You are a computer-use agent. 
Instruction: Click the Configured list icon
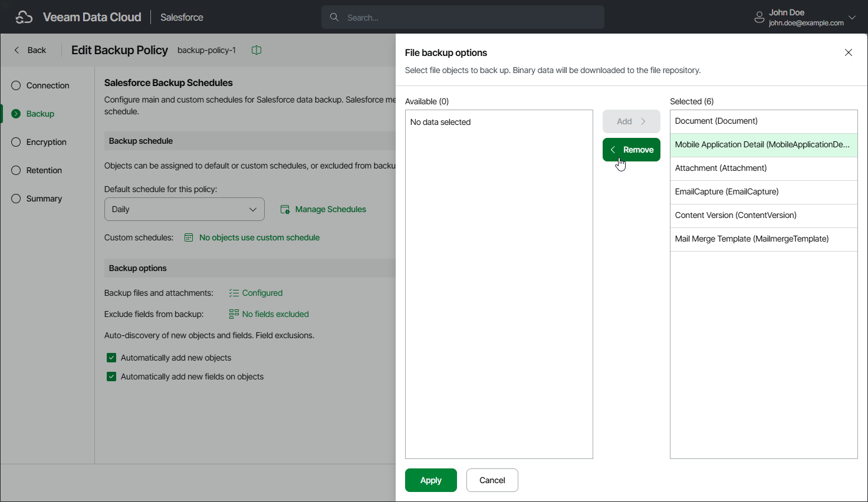tap(234, 293)
